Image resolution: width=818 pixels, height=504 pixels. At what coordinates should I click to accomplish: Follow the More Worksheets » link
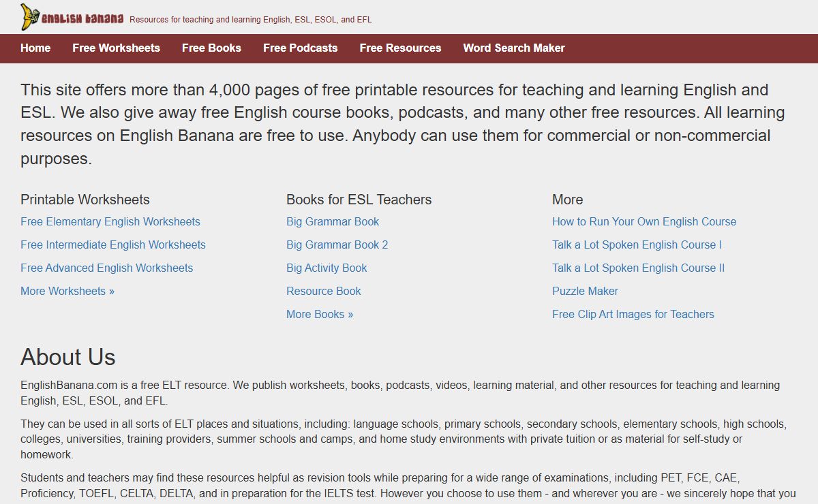pyautogui.click(x=67, y=291)
